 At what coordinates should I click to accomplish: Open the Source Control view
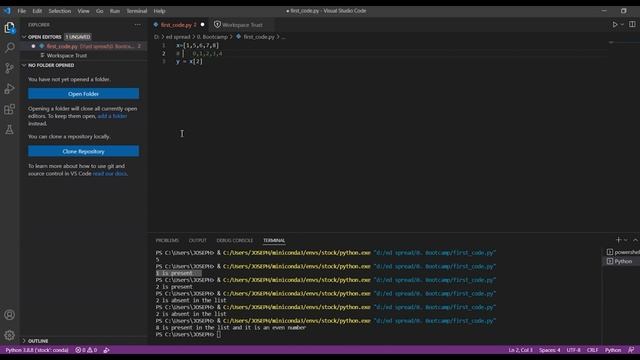[9, 68]
